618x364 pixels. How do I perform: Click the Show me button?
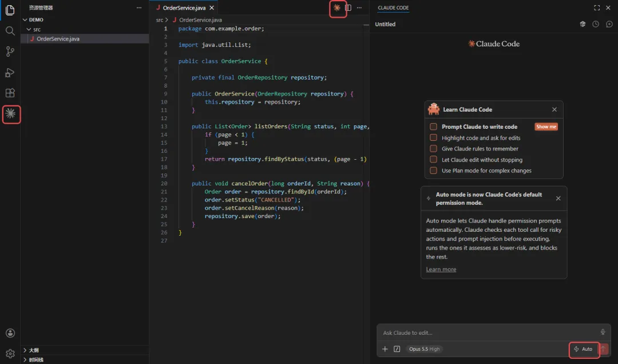(x=546, y=126)
